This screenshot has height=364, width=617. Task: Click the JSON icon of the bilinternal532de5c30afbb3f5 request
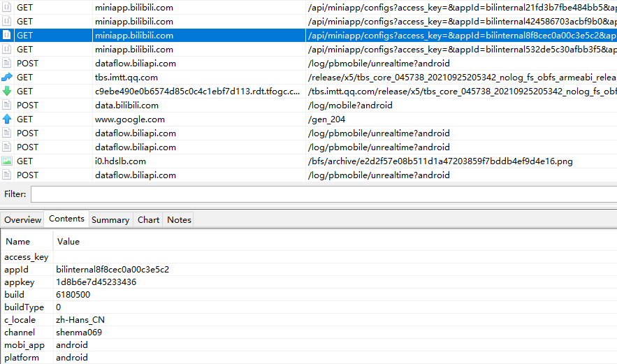click(7, 49)
